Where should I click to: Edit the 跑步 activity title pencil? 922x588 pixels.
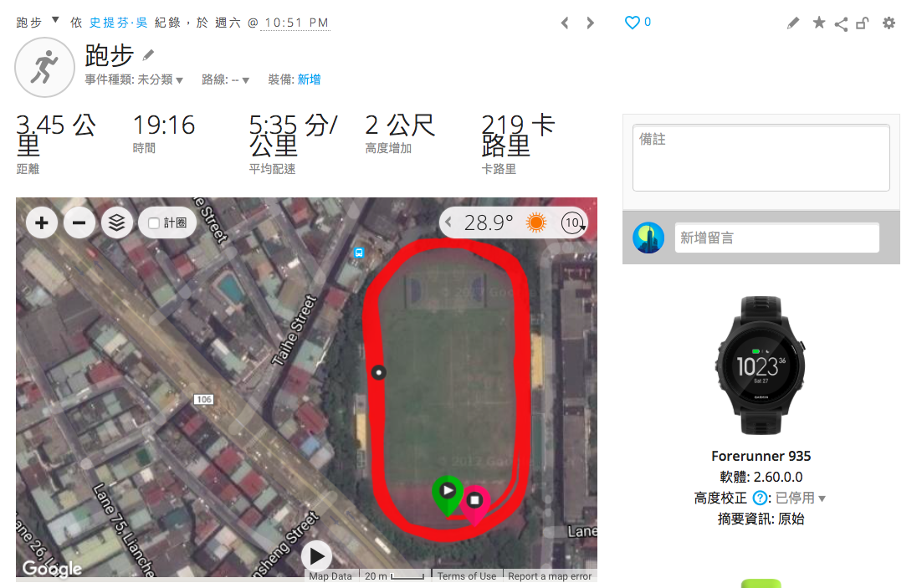[149, 55]
